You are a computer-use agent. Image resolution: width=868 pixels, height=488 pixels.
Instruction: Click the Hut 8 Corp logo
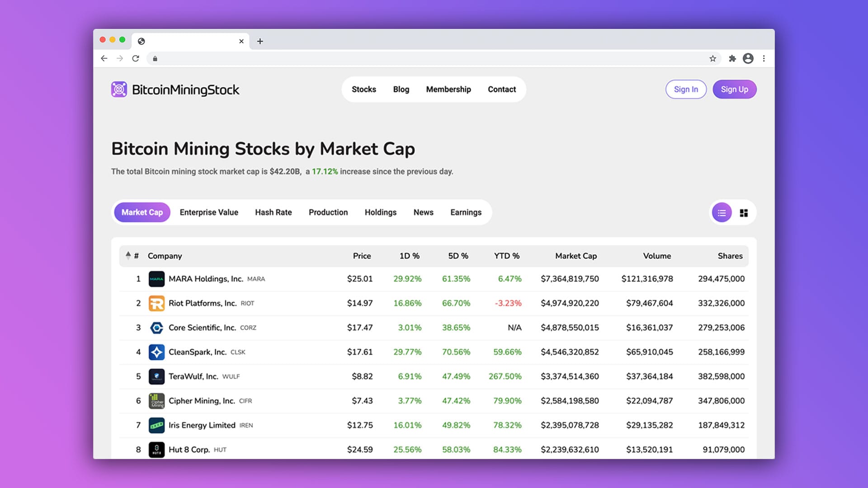pos(157,449)
